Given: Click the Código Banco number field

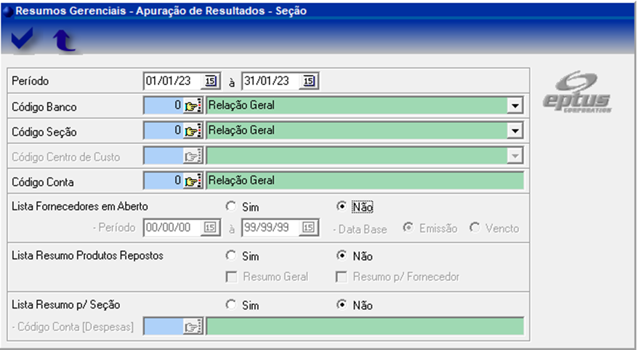Looking at the screenshot, I should tap(163, 106).
